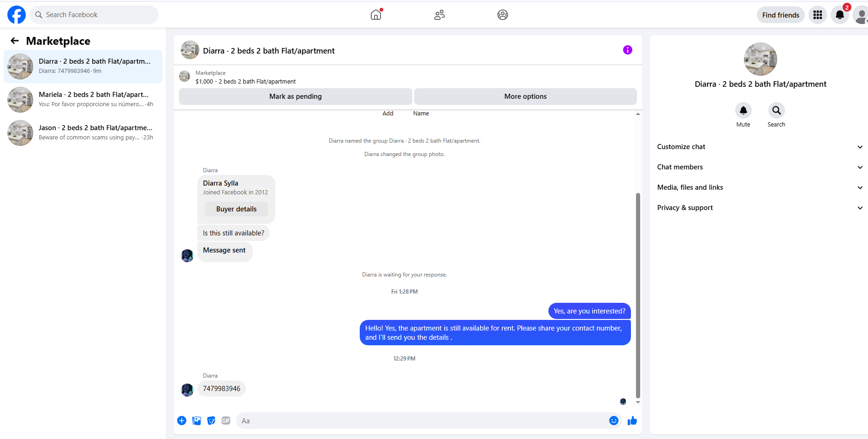This screenshot has width=868, height=439.
Task: Send a thumbs-up like
Action: (x=632, y=421)
